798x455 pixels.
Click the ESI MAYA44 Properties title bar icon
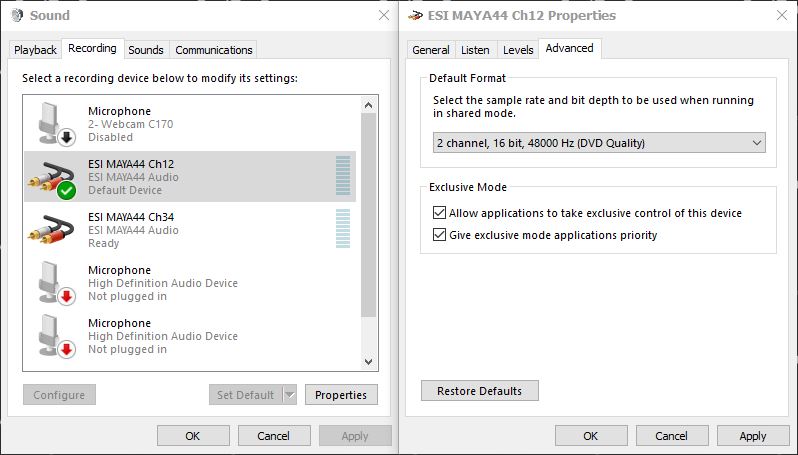coord(416,16)
